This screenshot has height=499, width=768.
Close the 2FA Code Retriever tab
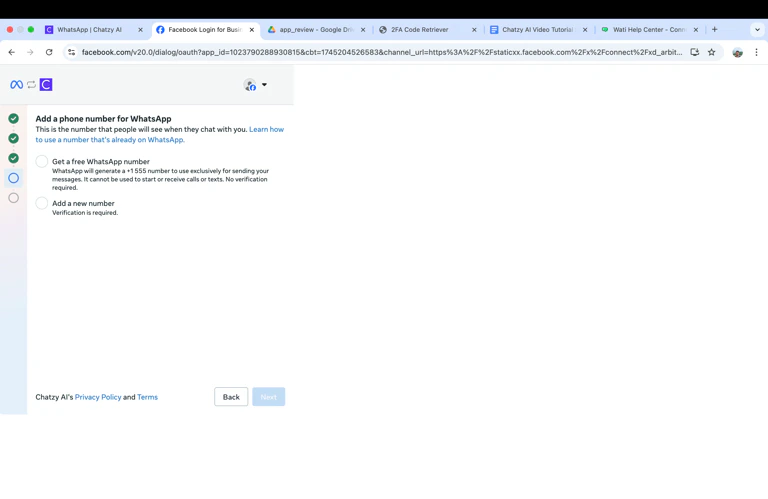pyautogui.click(x=474, y=30)
